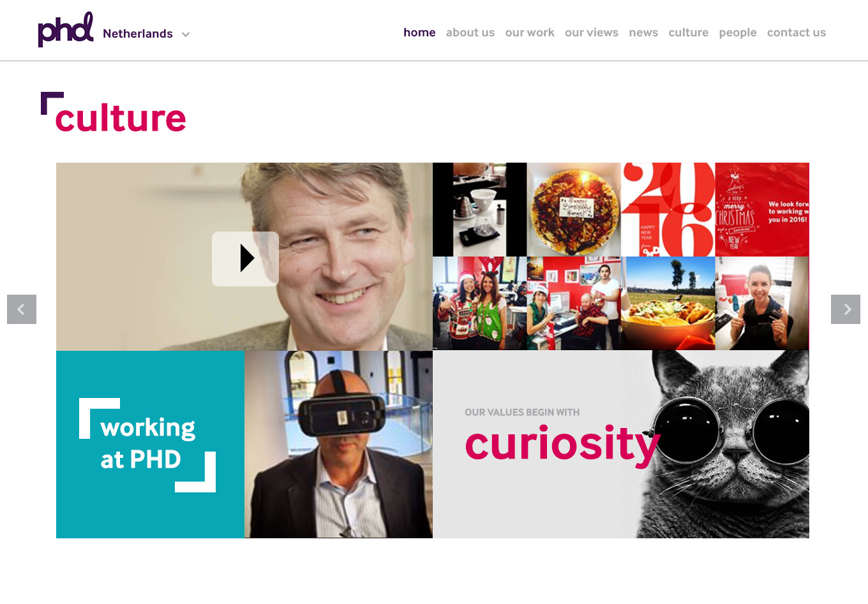
Task: Play the video of smiling man
Action: point(245,258)
